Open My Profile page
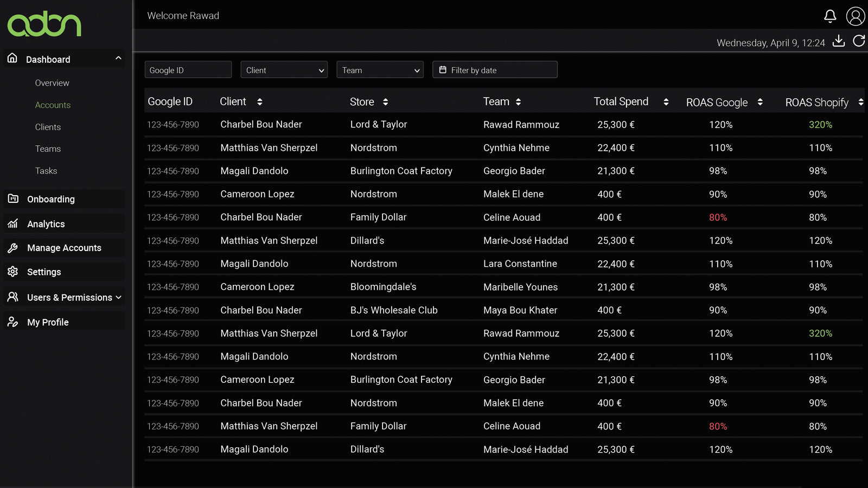868x488 pixels. coord(64,322)
